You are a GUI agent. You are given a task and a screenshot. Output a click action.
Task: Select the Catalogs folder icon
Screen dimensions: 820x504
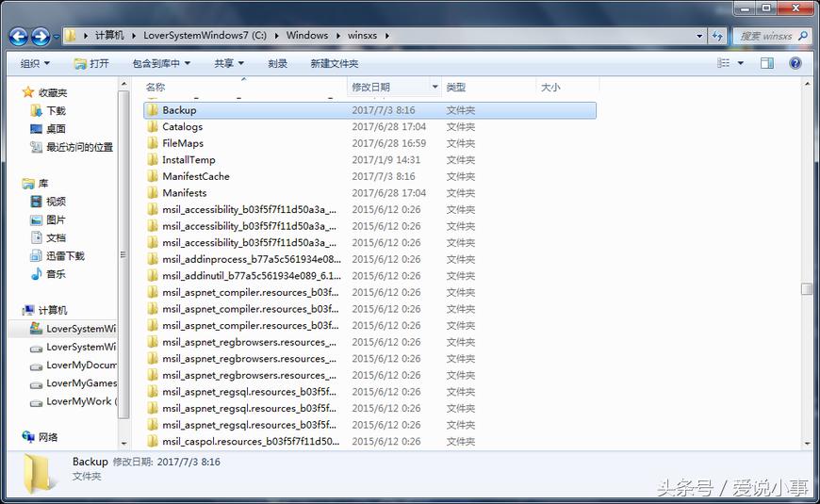pos(153,126)
